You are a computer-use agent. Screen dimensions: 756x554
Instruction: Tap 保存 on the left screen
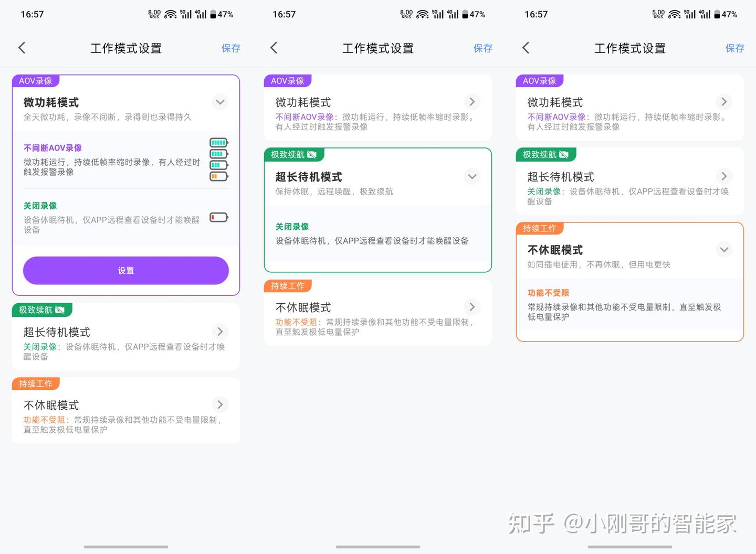click(231, 48)
